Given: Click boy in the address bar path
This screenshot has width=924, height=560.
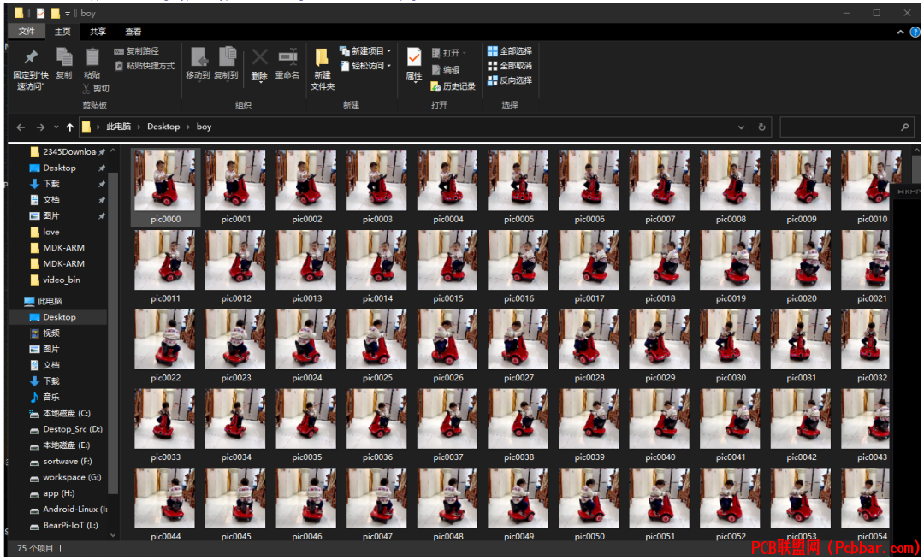Looking at the screenshot, I should 204,127.
